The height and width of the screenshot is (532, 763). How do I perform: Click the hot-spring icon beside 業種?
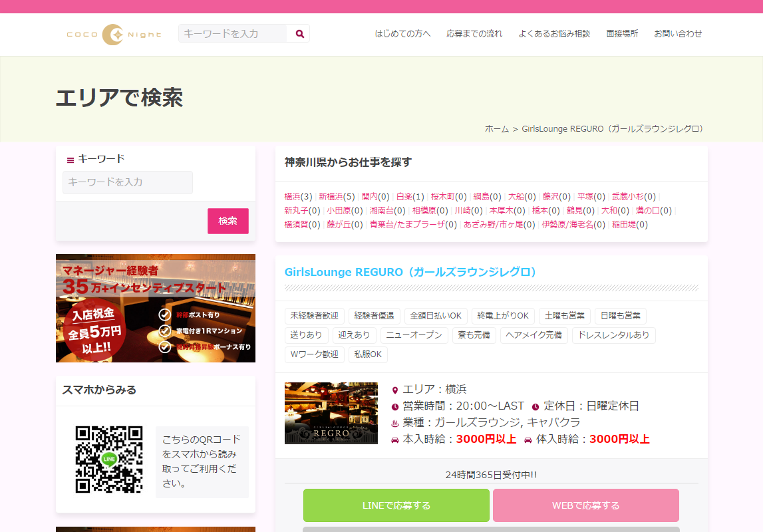click(395, 423)
